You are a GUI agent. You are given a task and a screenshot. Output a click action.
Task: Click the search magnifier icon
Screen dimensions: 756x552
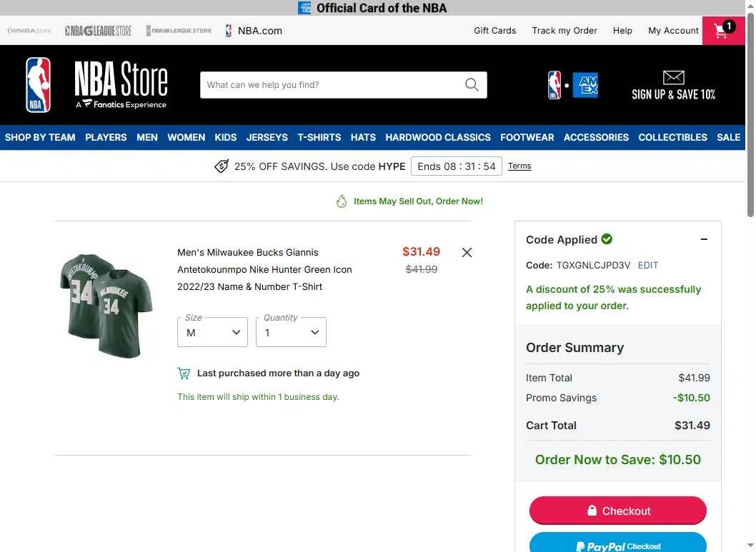472,85
